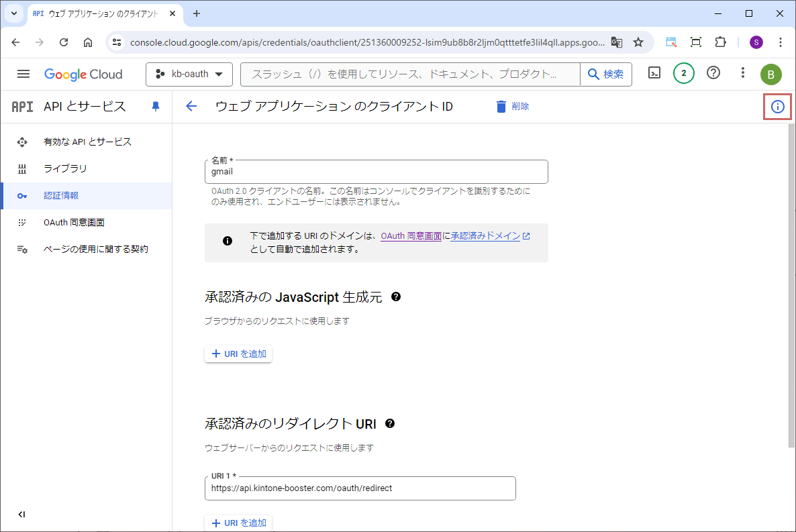Open ライブラリ in the sidebar
Viewport: 796px width, 532px height.
[x=65, y=168]
